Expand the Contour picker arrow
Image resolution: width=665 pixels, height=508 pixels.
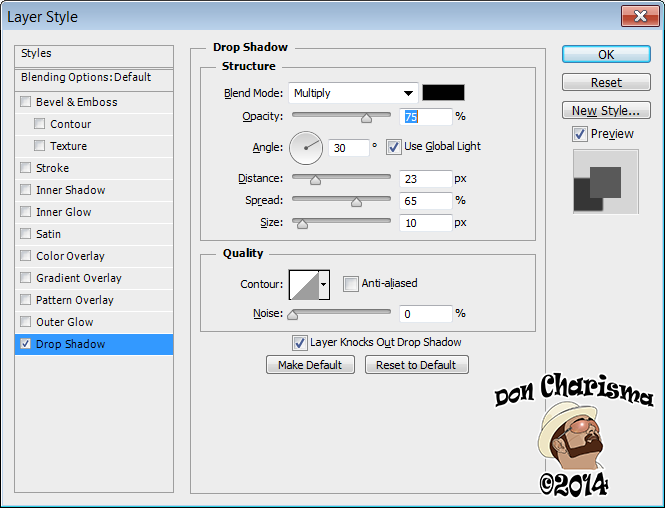pyautogui.click(x=323, y=285)
